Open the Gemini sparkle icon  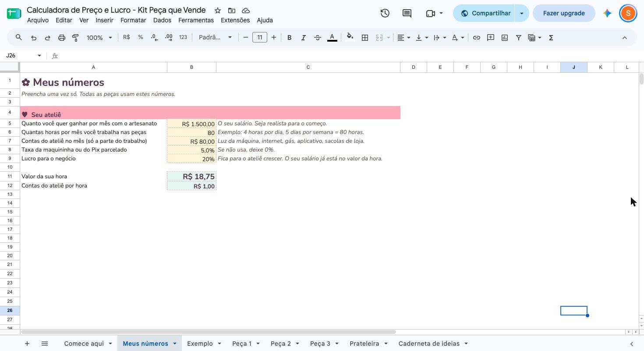click(607, 13)
